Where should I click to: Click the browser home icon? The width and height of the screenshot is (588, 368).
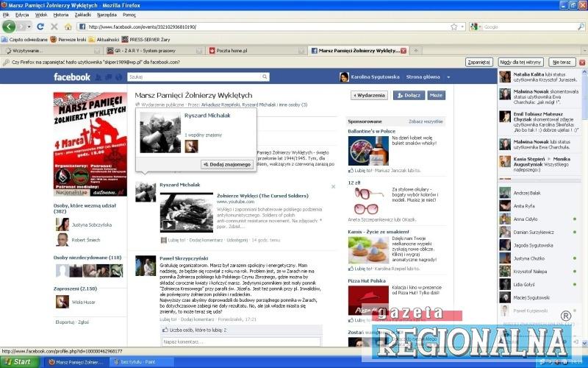click(68, 26)
